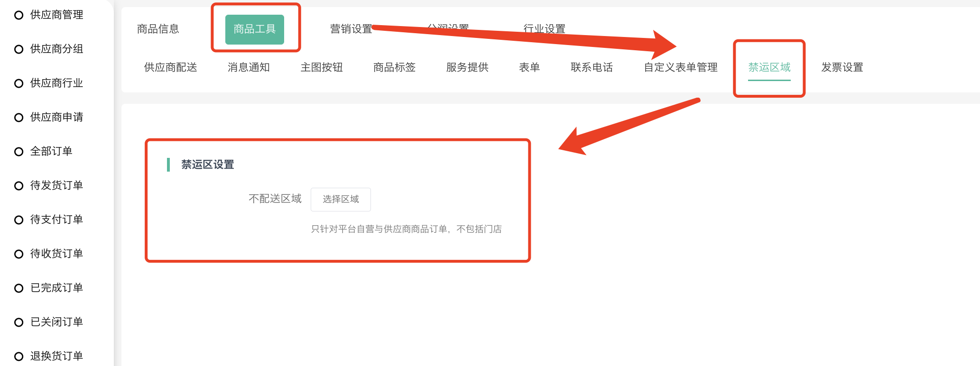Click circle icon beside 供应商管理

(19, 15)
